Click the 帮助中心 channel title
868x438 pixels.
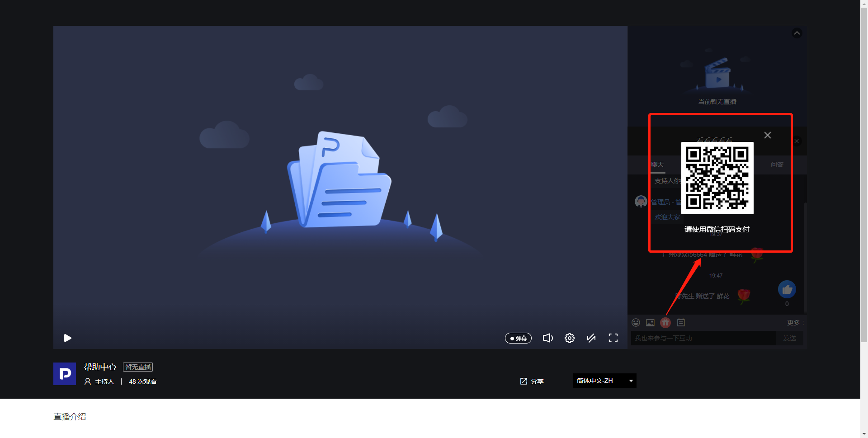(x=100, y=367)
